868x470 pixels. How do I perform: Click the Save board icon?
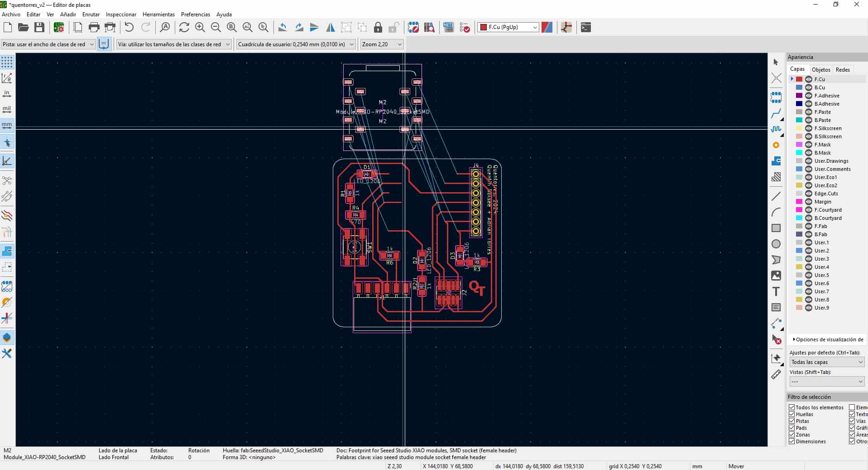click(x=39, y=27)
